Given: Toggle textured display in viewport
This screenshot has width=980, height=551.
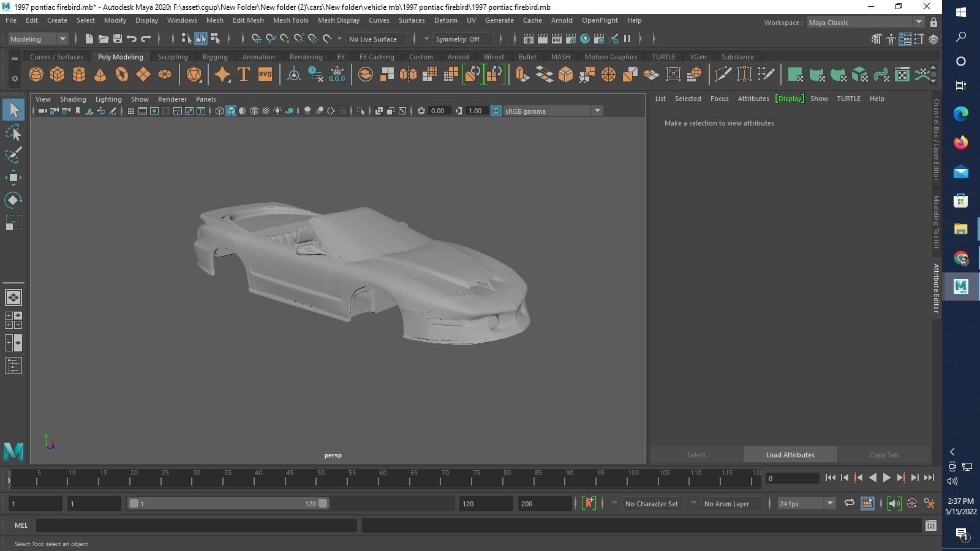Looking at the screenshot, I should 266,111.
